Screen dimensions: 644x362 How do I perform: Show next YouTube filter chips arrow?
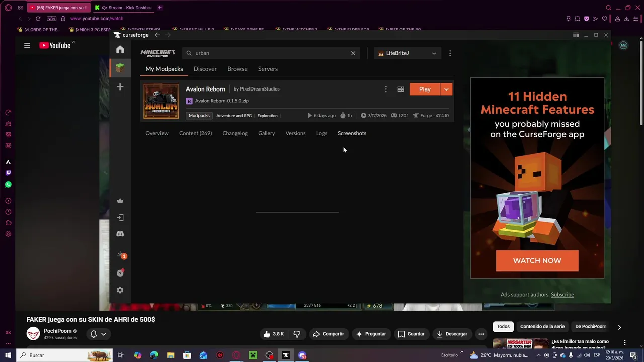pos(619,327)
